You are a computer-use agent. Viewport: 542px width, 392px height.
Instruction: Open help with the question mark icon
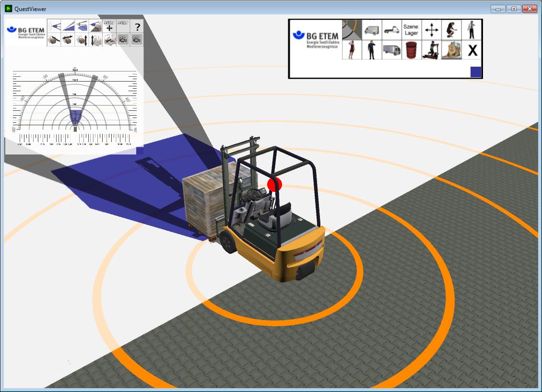(x=137, y=26)
